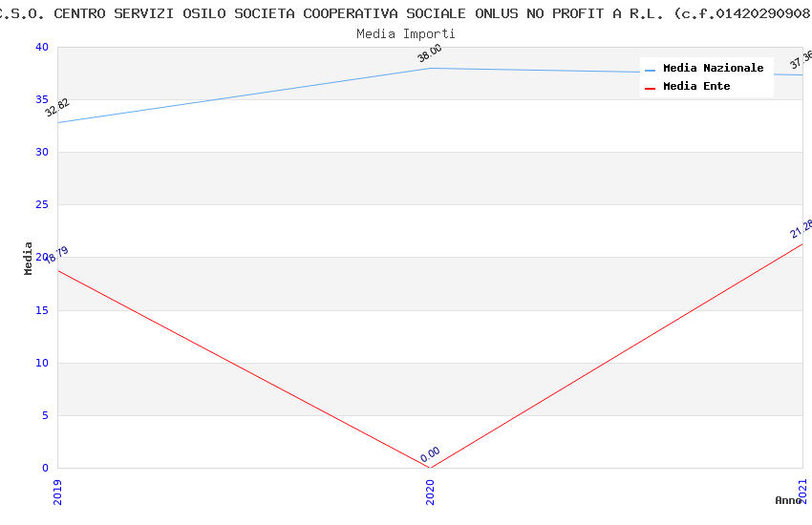Select the Media Ente legend label

click(x=696, y=87)
